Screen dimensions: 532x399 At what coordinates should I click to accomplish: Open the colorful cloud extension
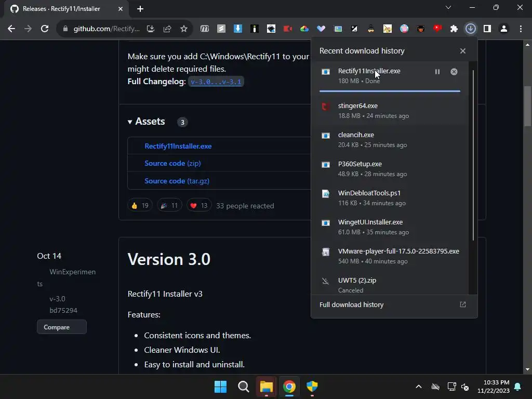point(304,29)
